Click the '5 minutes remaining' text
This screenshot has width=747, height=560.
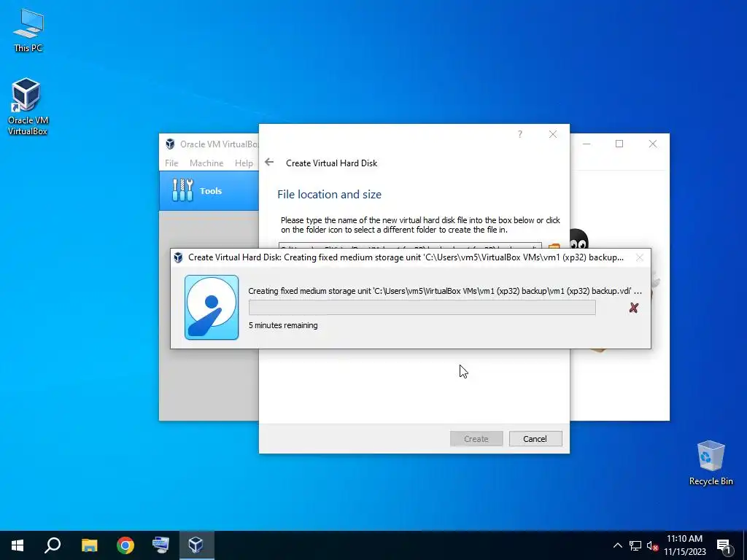point(283,325)
